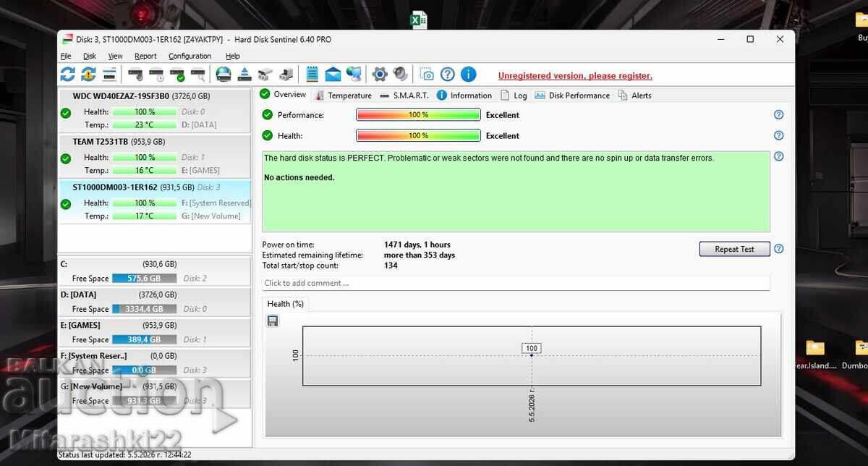Screen dimensions: 868x466
Task: Select the WDC WD40EZAZ-19SF3B0 disk
Action: click(x=155, y=110)
